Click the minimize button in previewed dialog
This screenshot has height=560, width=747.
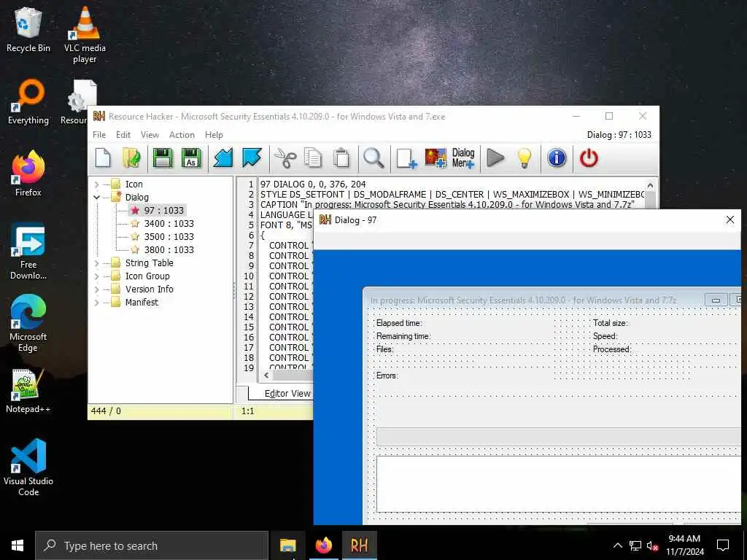pyautogui.click(x=716, y=300)
